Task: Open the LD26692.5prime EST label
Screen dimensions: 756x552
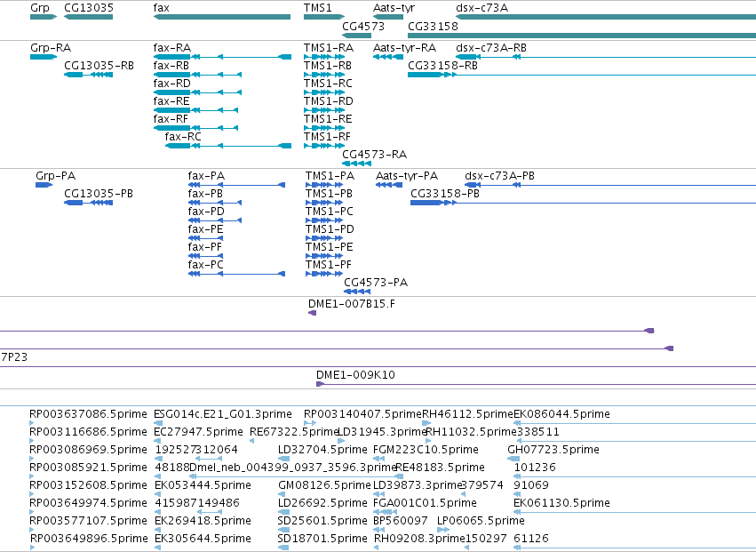Action: point(322,503)
